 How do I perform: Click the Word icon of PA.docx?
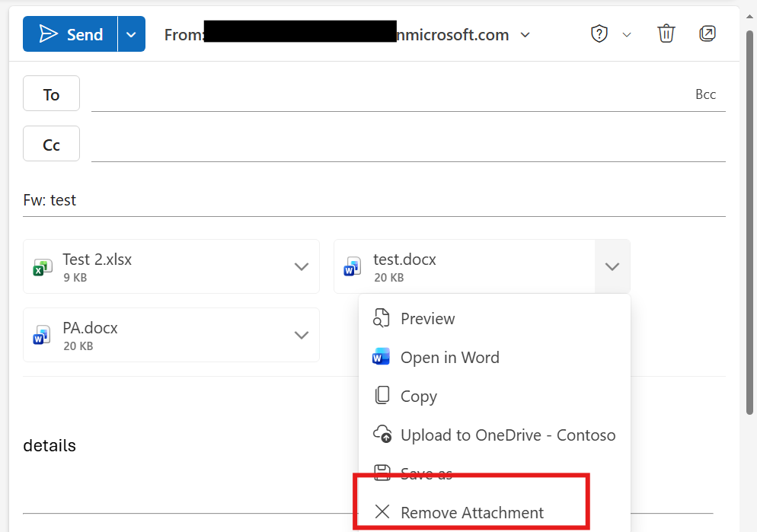coord(42,336)
